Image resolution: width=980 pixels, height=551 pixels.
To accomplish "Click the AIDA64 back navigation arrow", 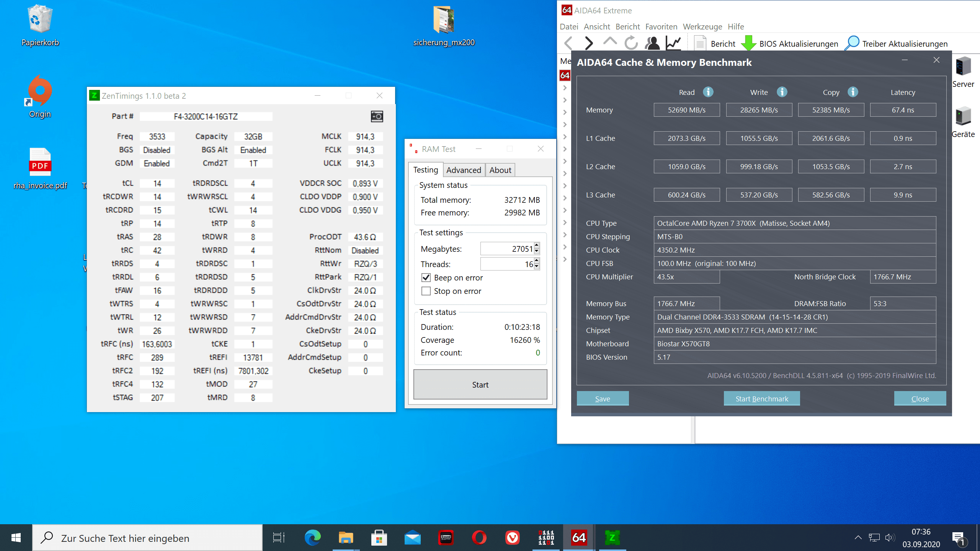I will point(568,43).
